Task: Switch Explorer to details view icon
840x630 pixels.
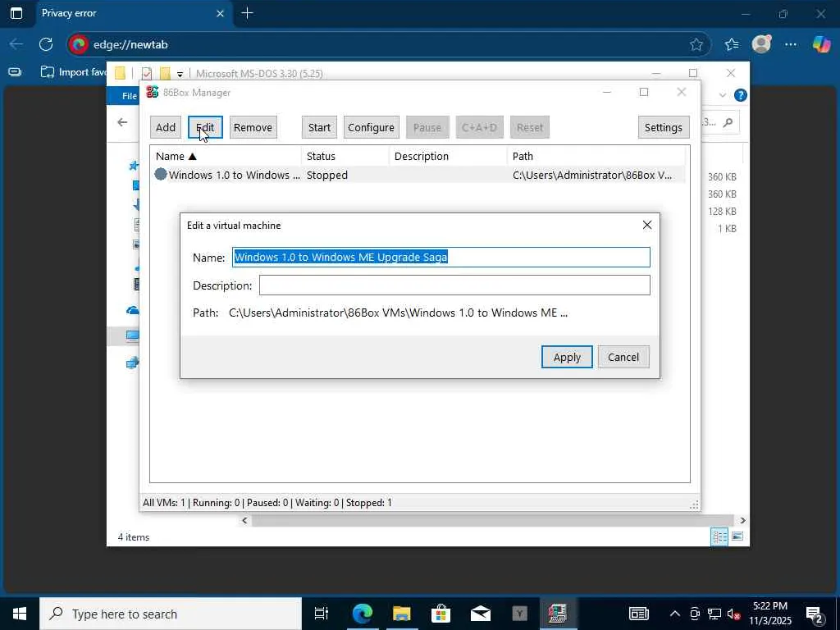Action: (719, 536)
